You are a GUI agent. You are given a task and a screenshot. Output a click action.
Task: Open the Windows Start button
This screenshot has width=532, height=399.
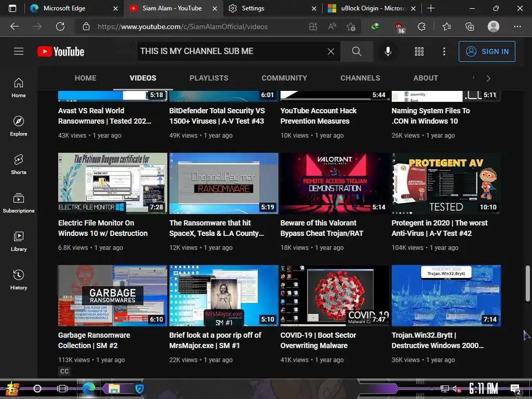click(12, 389)
